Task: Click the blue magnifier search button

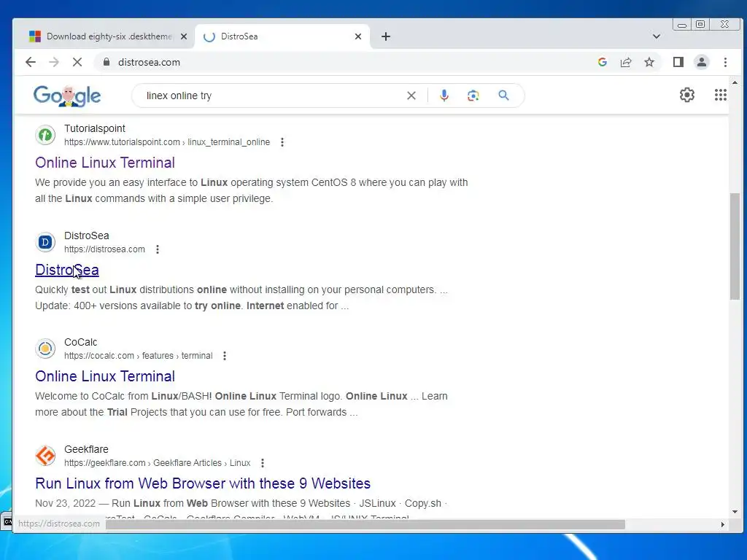Action: pos(503,96)
